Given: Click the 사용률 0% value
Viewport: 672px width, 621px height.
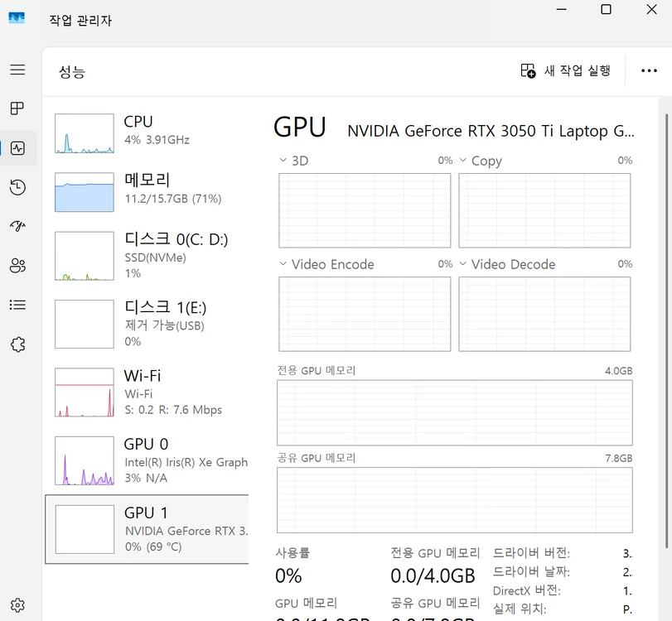Looking at the screenshot, I should click(x=288, y=576).
